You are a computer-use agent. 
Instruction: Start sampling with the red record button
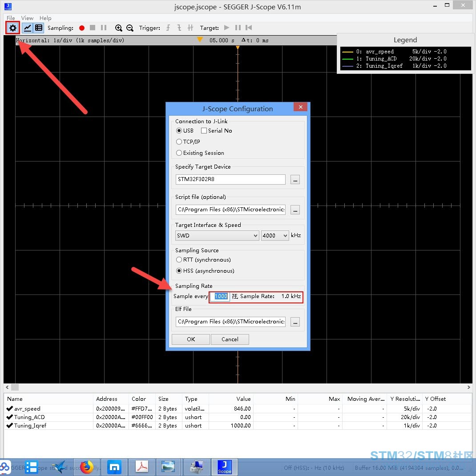tap(82, 28)
